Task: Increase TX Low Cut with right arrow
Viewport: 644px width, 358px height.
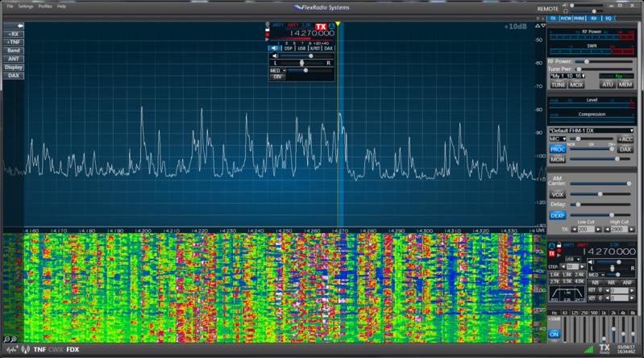Action: (598, 229)
